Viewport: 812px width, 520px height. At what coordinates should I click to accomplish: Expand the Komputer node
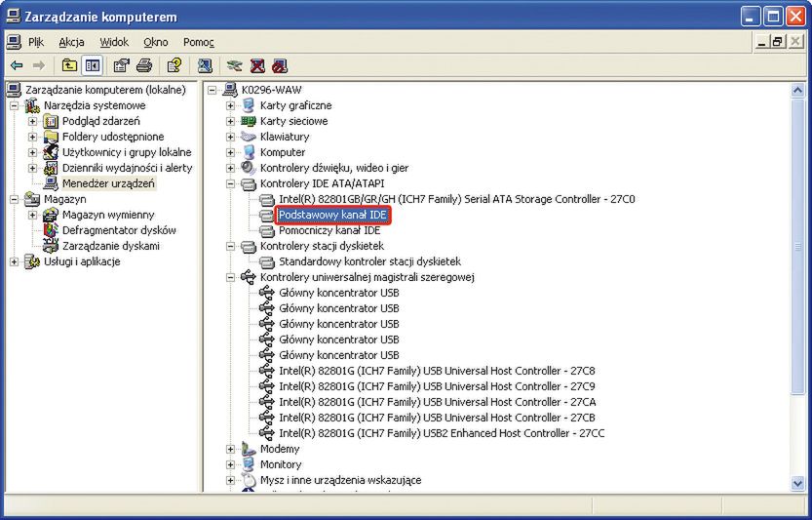[x=230, y=152]
